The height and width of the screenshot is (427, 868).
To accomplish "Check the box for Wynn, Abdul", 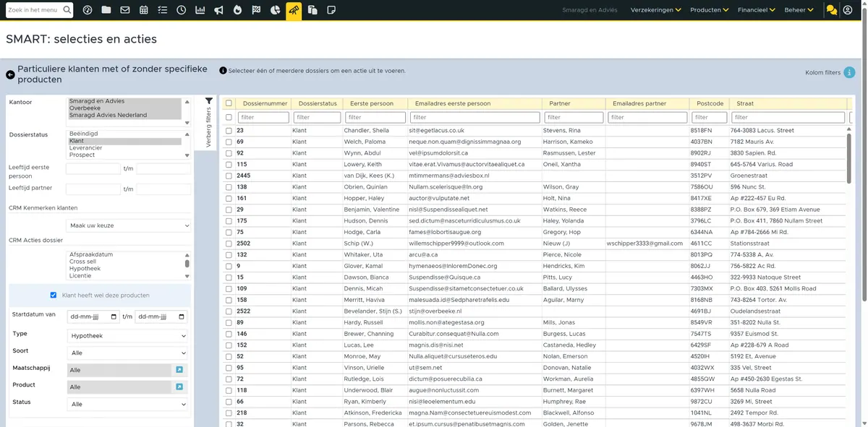I will (229, 153).
